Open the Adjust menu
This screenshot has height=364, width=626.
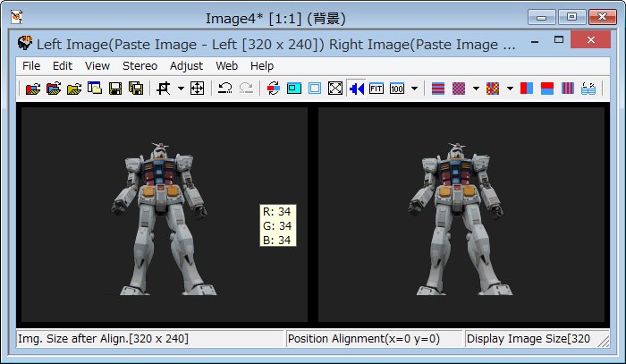coord(186,65)
